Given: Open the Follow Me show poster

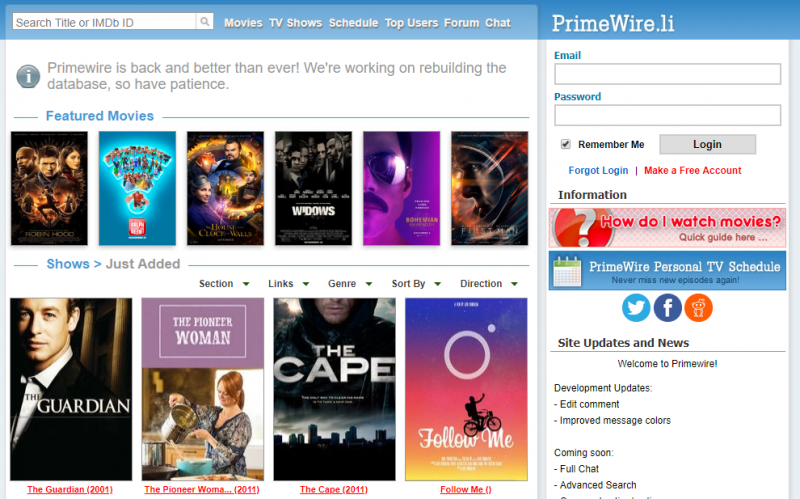Looking at the screenshot, I should (466, 389).
